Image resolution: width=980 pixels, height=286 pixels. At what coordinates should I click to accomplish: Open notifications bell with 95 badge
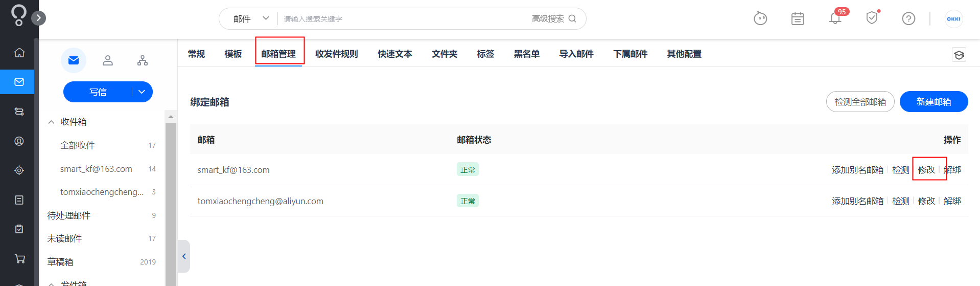[835, 18]
